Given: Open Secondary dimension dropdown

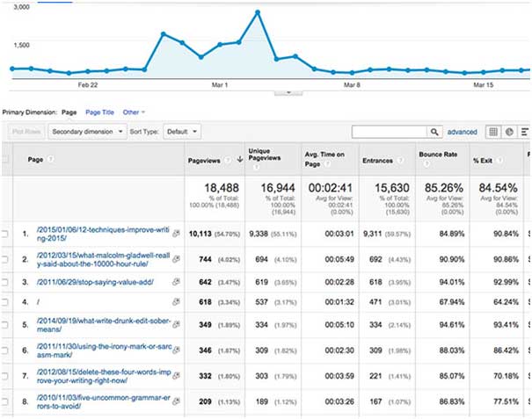Looking at the screenshot, I should click(87, 132).
